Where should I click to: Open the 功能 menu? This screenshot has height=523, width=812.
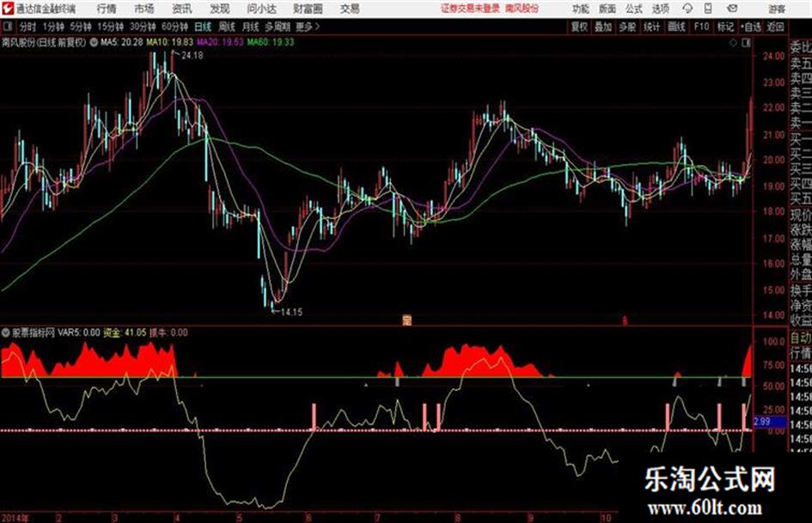pyautogui.click(x=581, y=9)
